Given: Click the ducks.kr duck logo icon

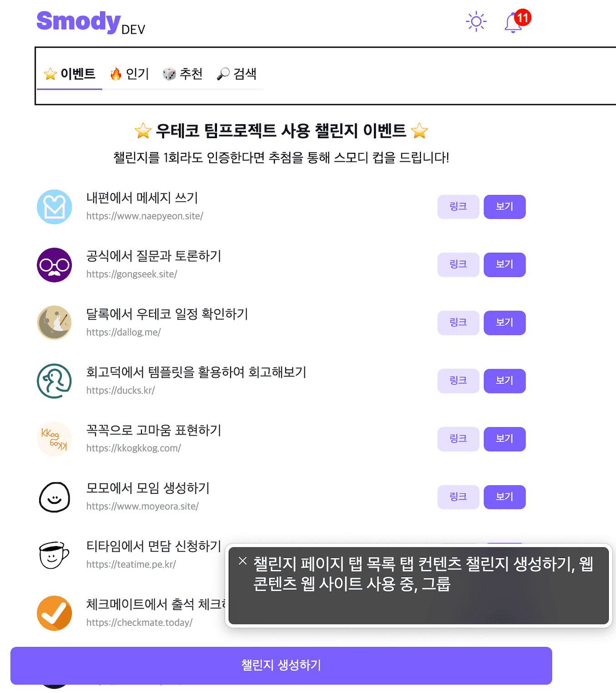Looking at the screenshot, I should click(x=55, y=381).
